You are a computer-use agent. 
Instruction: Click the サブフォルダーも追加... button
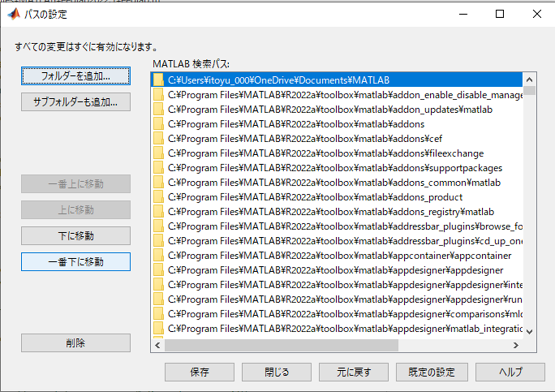click(x=76, y=102)
